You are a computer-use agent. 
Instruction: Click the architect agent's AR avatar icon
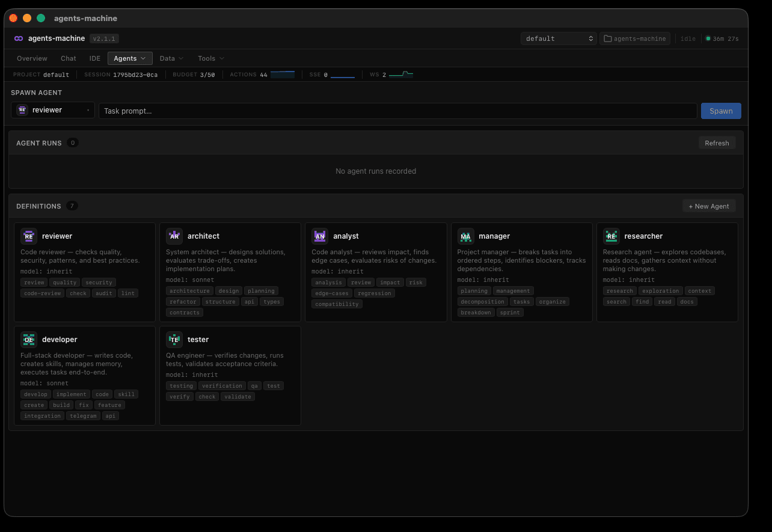pyautogui.click(x=174, y=236)
